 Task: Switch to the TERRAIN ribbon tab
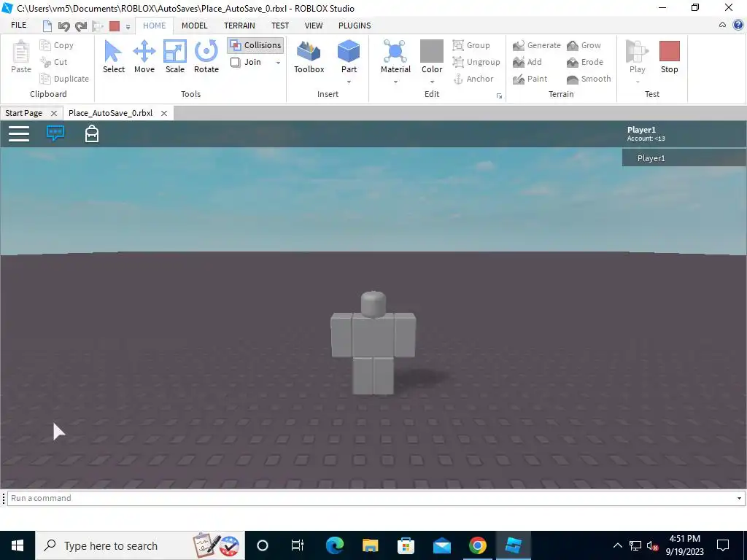pyautogui.click(x=239, y=26)
